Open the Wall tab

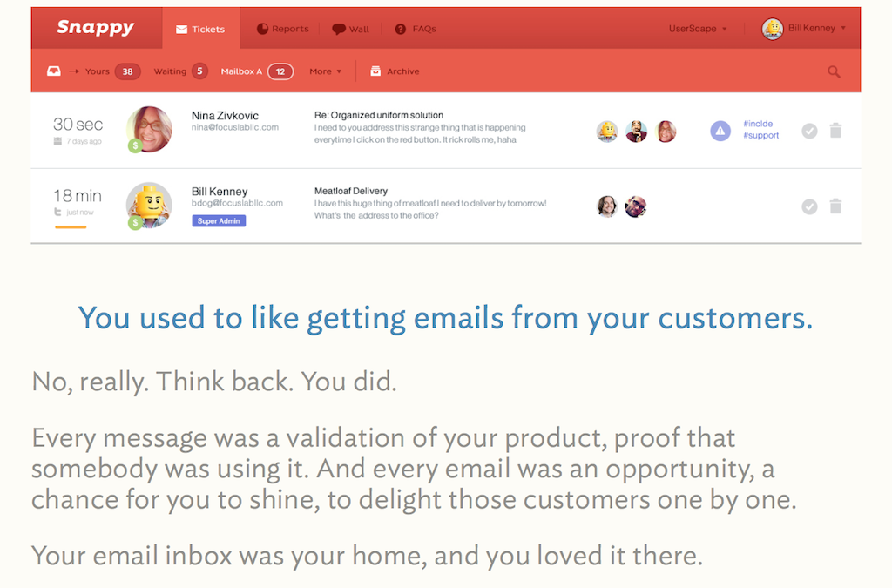[350, 29]
